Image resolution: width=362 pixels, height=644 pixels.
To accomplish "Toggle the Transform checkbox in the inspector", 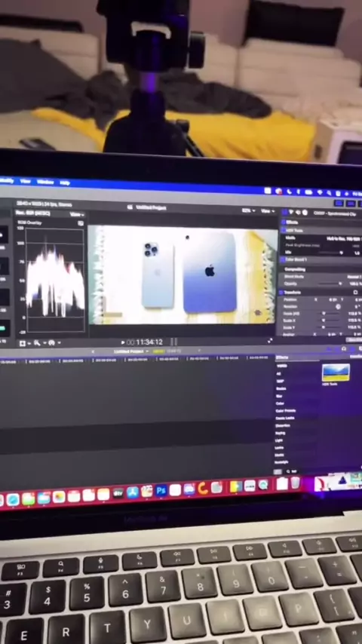I will click(281, 293).
